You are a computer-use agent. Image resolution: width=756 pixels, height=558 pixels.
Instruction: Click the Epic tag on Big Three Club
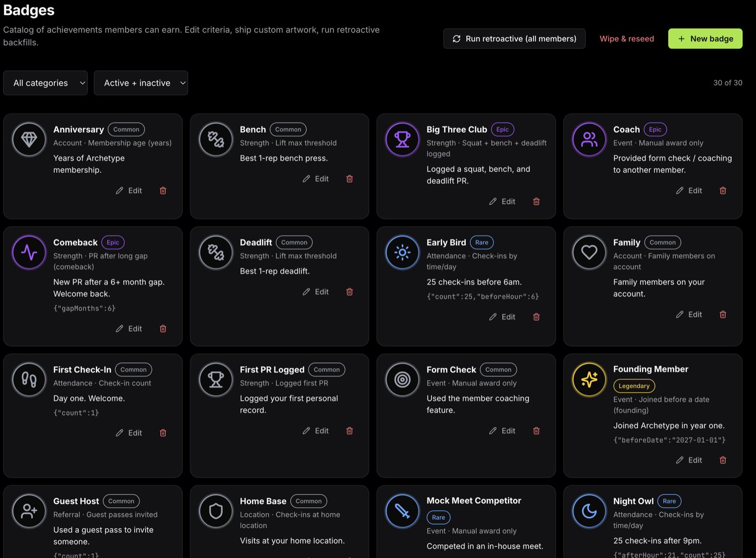pyautogui.click(x=503, y=129)
